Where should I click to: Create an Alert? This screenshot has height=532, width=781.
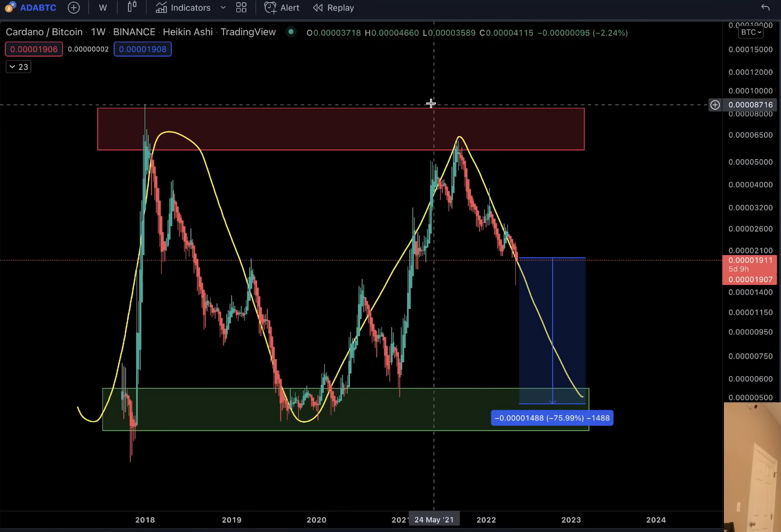click(x=282, y=7)
